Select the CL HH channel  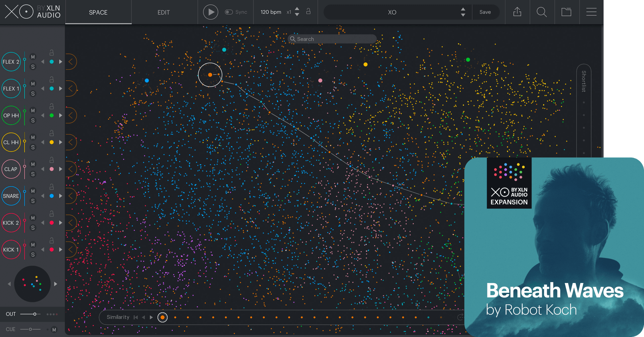11,142
